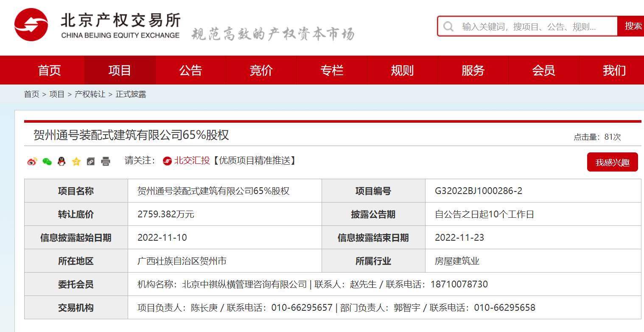Image resolution: width=644 pixels, height=332 pixels.
Task: Click the magnifier icon in search bar
Action: 448,26
